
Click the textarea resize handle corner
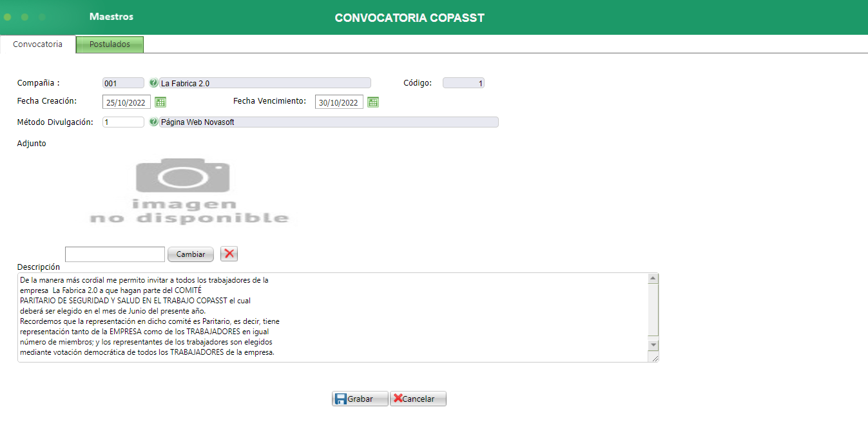coord(655,358)
